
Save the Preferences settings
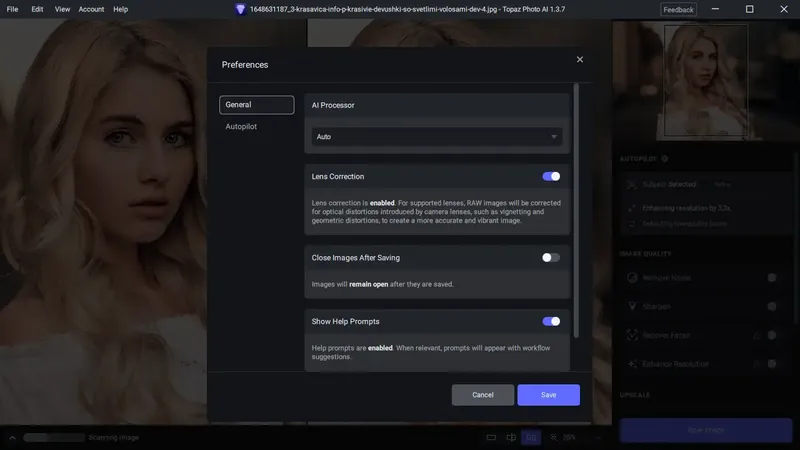[548, 395]
